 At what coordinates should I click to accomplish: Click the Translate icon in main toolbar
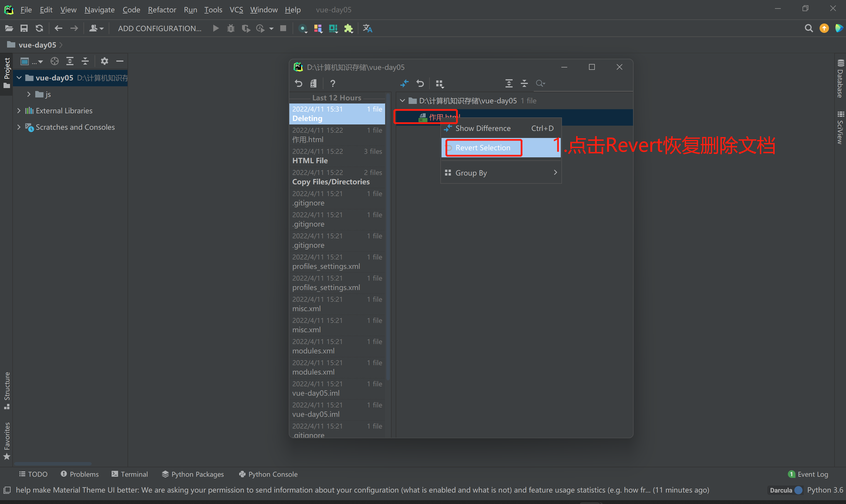click(x=367, y=28)
